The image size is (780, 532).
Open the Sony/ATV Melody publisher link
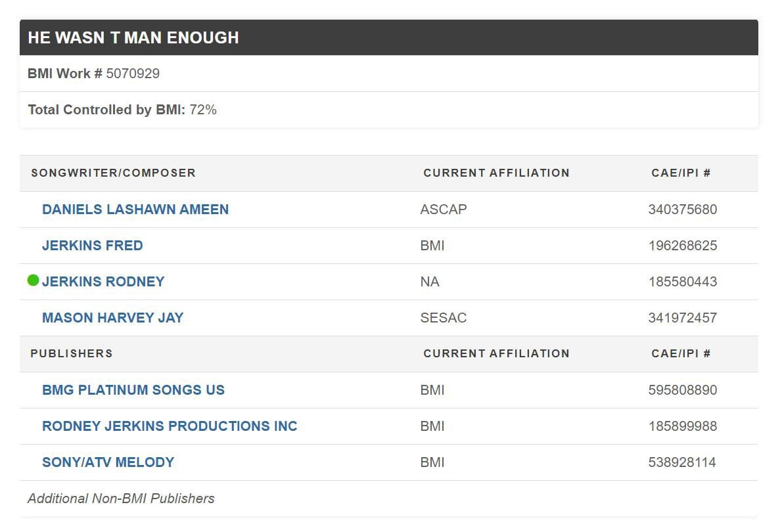(108, 462)
